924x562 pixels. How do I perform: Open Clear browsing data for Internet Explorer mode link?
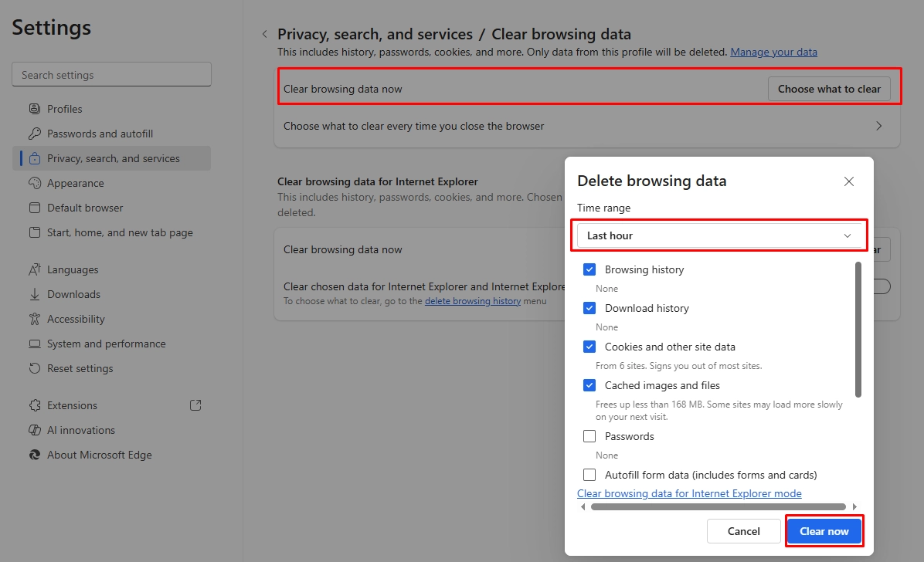click(x=689, y=493)
